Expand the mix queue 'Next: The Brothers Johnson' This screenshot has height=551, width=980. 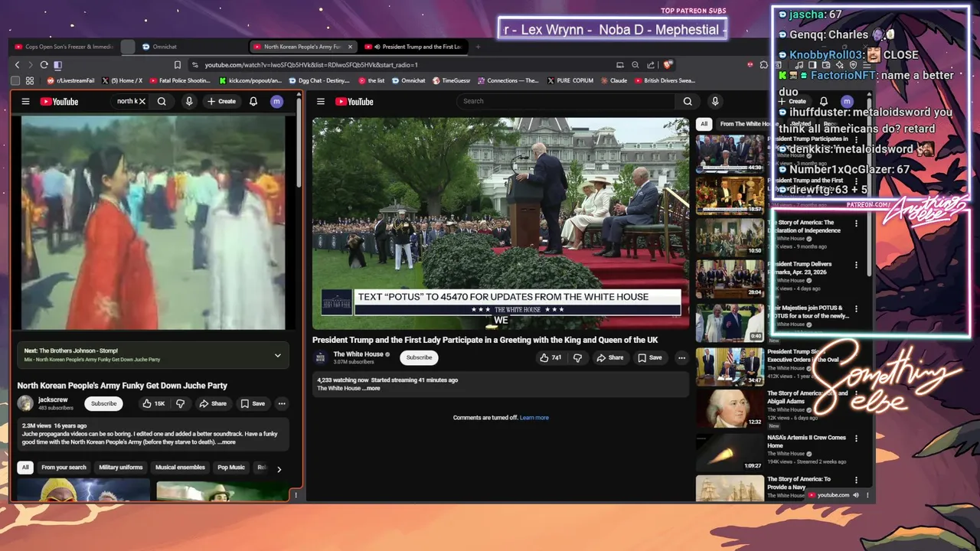[278, 355]
